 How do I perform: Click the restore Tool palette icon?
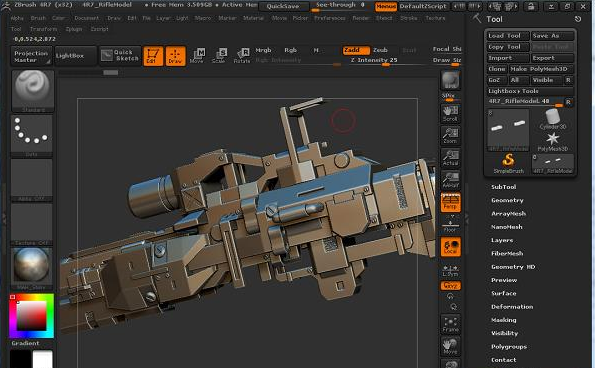(578, 19)
